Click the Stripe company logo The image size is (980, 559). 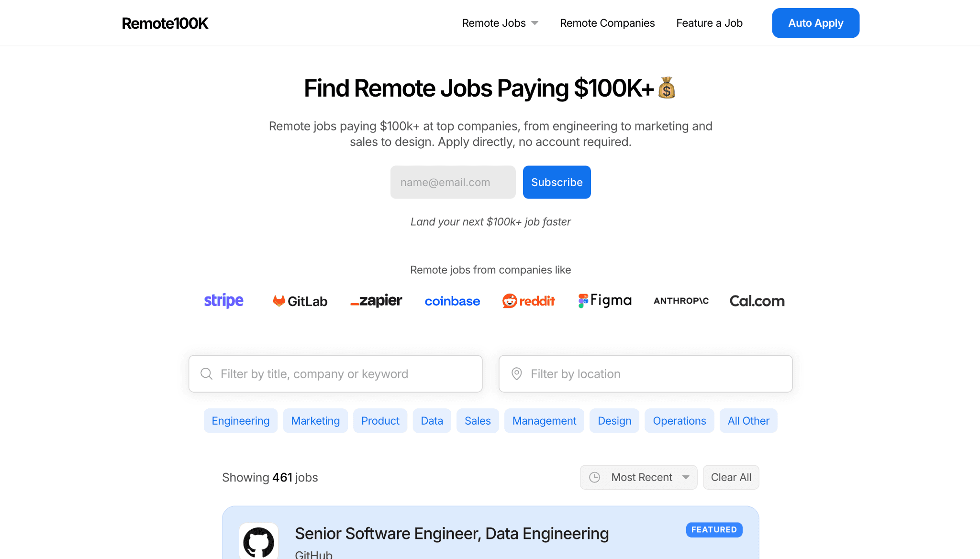(x=223, y=300)
